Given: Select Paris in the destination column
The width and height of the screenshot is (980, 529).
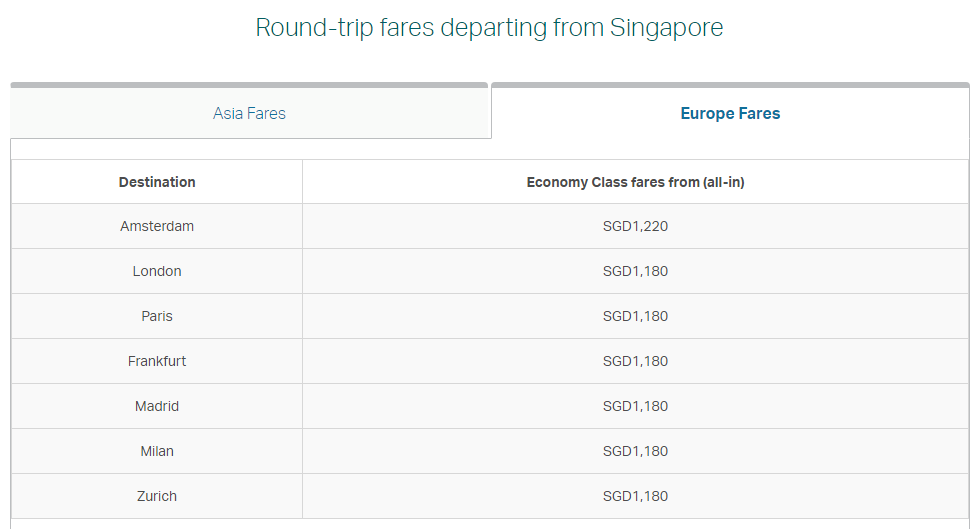Looking at the screenshot, I should click(157, 316).
